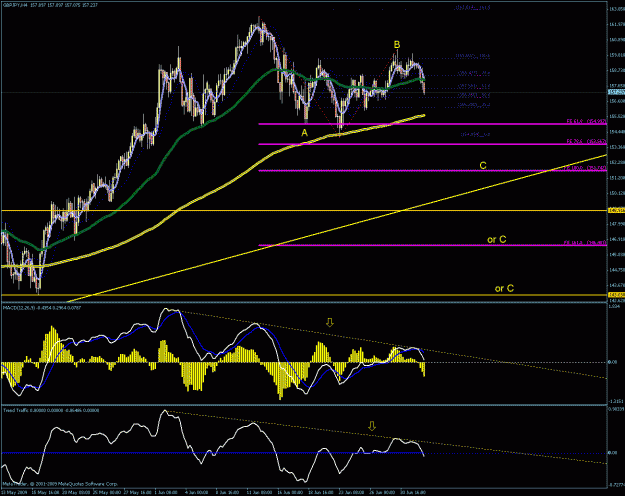Click the '11 Jun 00:00' date on time axis
The image size is (625, 496).
tap(258, 492)
